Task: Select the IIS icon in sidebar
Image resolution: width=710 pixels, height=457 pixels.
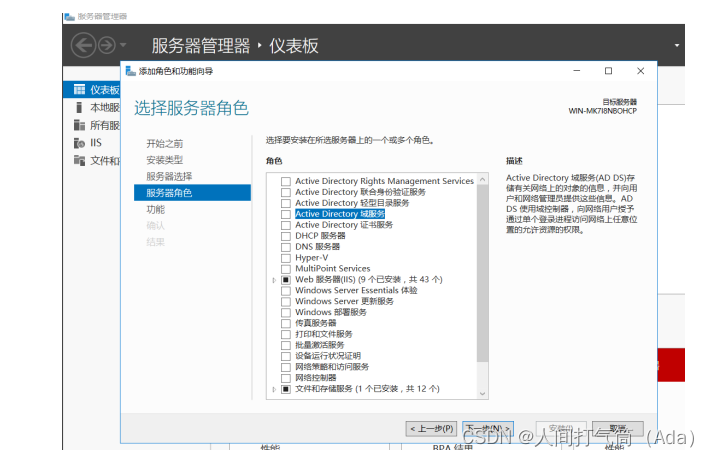Action: tap(80, 143)
